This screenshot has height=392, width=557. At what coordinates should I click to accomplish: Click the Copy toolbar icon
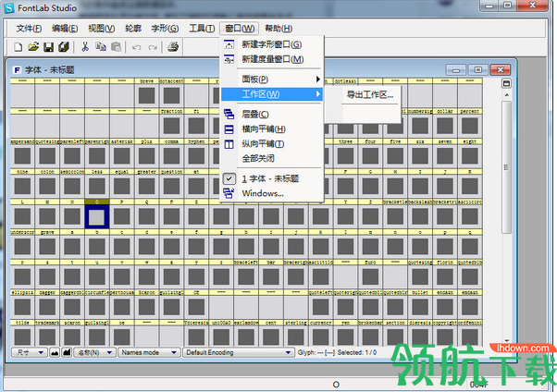pyautogui.click(x=101, y=47)
